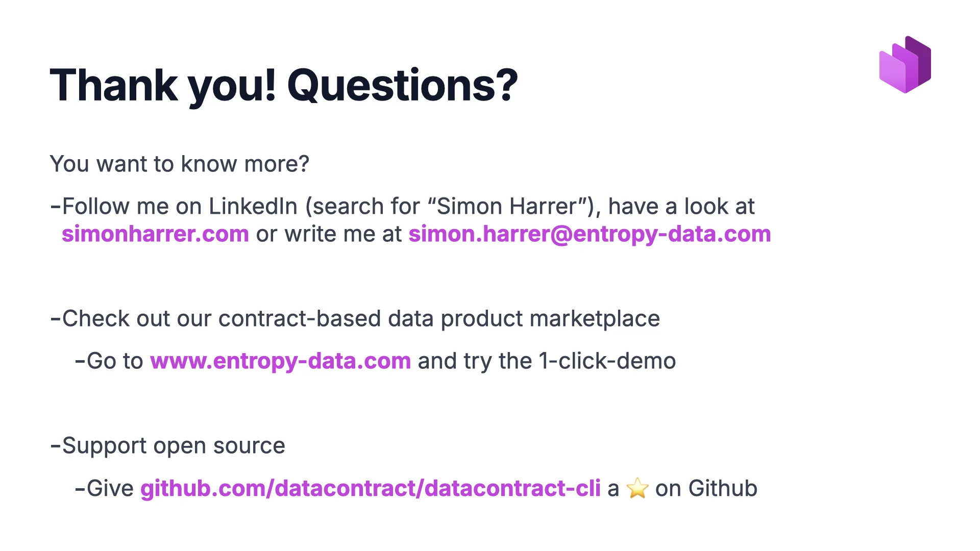Click the "or write me at" text
The width and height of the screenshot is (980, 551).
tap(329, 234)
